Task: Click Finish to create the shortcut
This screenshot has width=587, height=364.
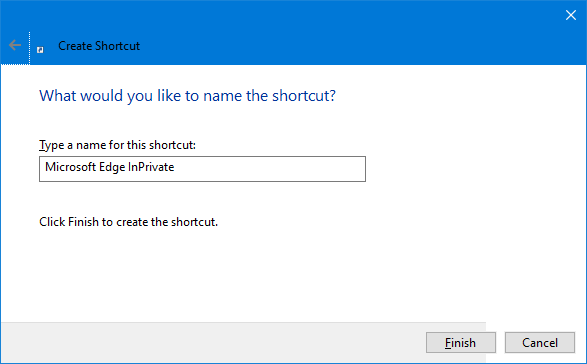Action: [x=460, y=342]
